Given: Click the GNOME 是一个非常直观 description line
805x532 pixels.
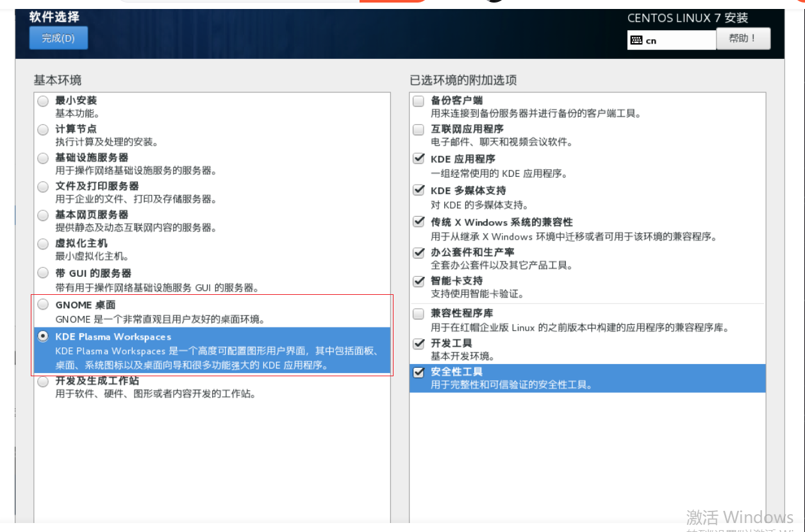Looking at the screenshot, I should 160,319.
